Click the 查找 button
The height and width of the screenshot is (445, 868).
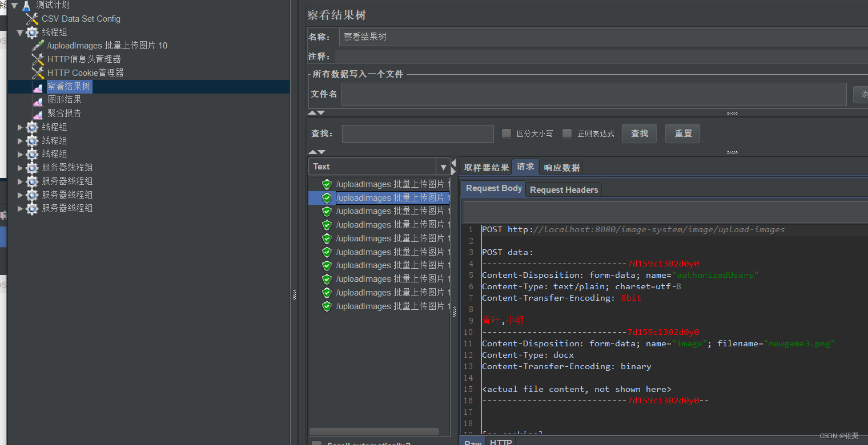(639, 133)
